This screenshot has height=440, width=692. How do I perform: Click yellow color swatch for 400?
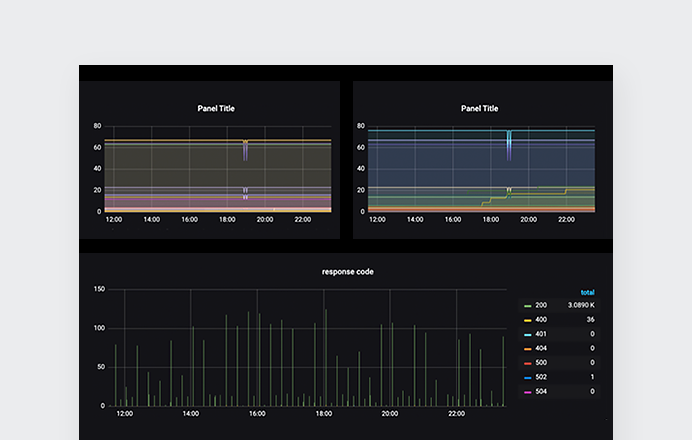pos(527,320)
